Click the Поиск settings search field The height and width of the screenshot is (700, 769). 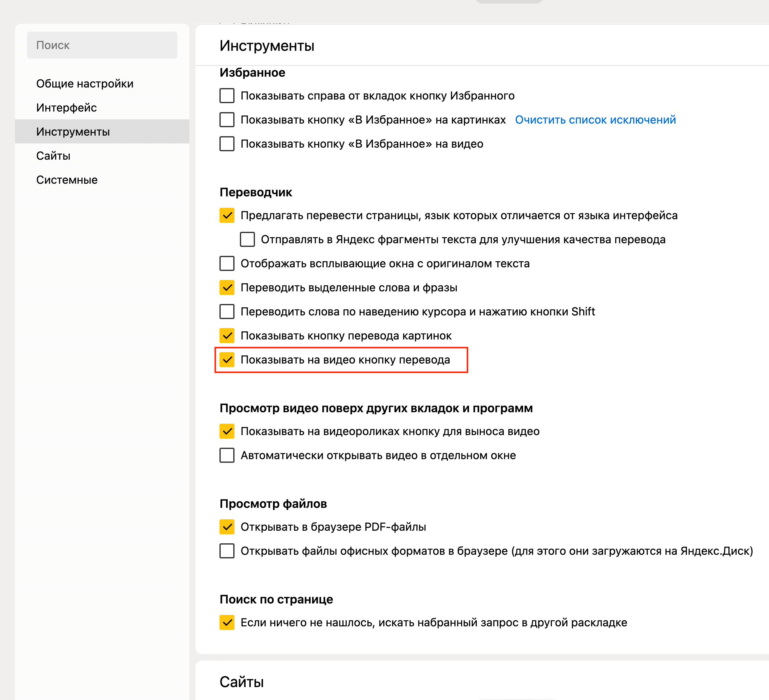[x=102, y=45]
